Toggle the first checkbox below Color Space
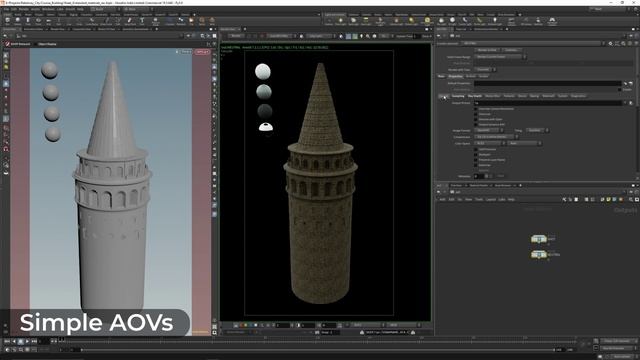 tap(476, 149)
